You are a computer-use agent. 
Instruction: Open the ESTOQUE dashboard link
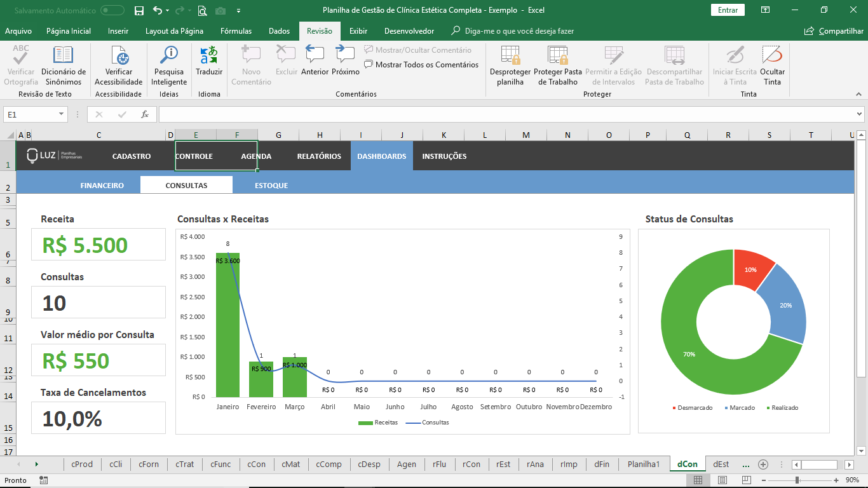point(271,186)
